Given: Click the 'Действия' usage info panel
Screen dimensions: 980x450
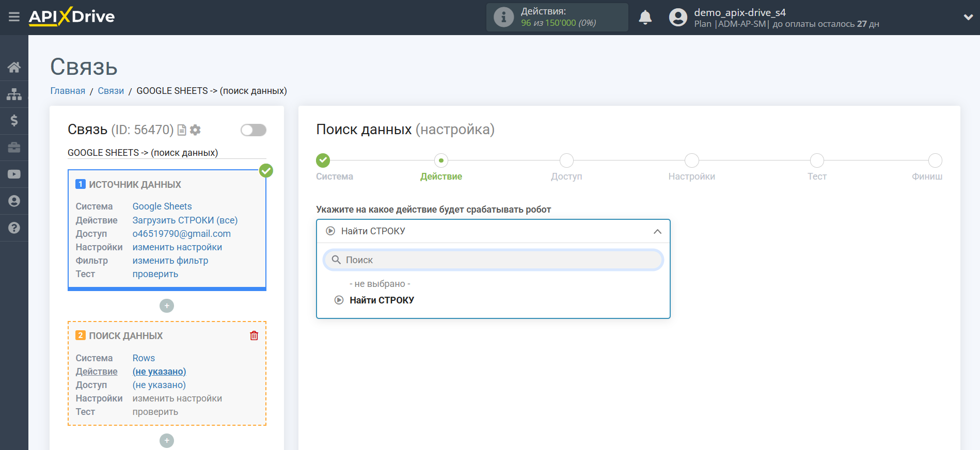Looking at the screenshot, I should tap(557, 18).
